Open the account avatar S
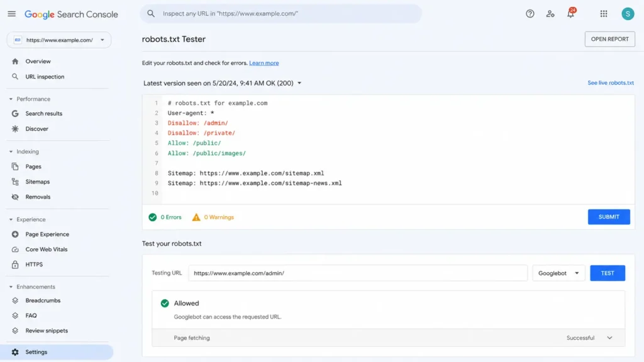This screenshot has width=644, height=362. point(628,14)
